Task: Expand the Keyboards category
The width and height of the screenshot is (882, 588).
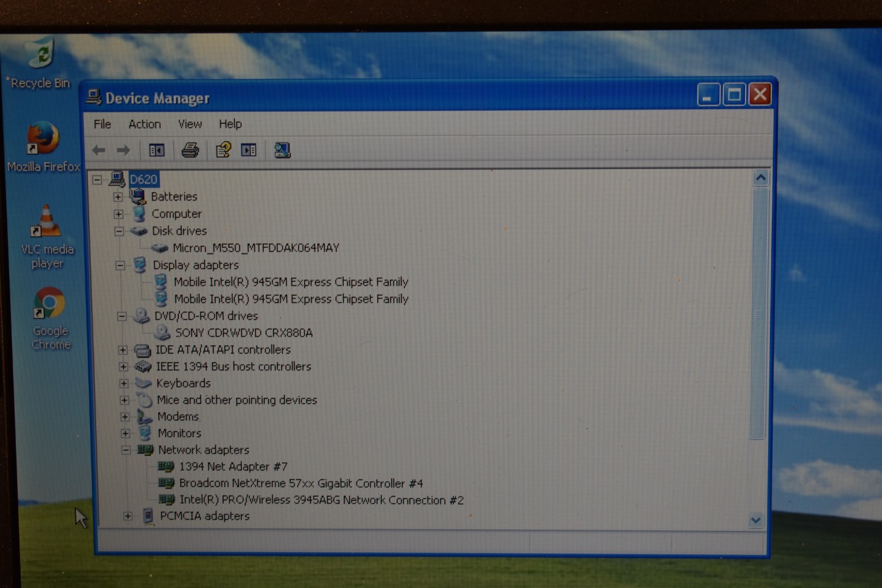Action: [x=124, y=383]
